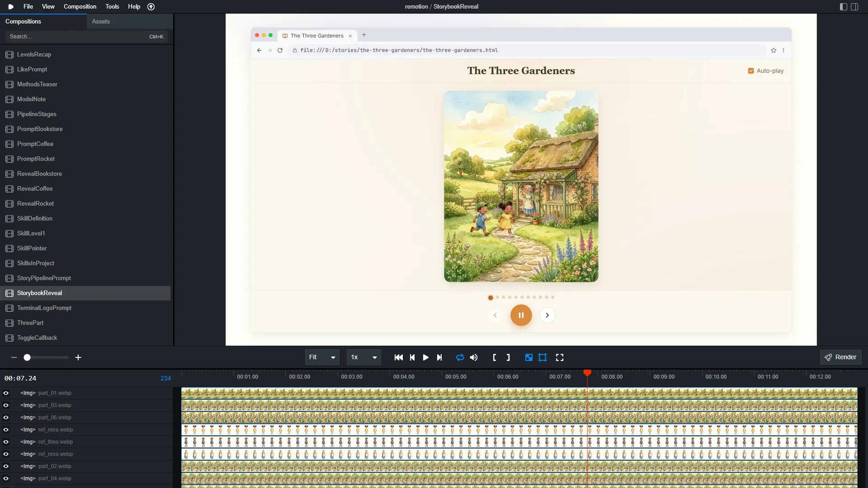This screenshot has width=868, height=488.
Task: Focus the composition Search field
Action: [x=86, y=37]
